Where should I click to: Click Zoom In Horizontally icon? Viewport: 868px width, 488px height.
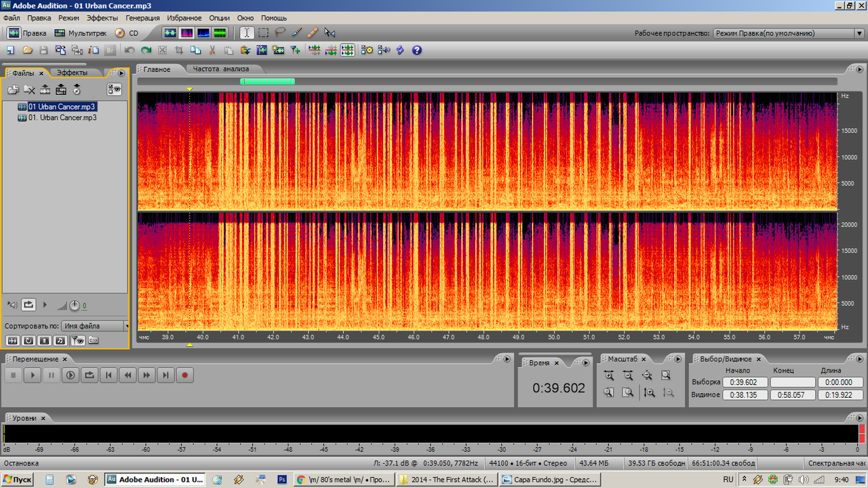point(609,375)
